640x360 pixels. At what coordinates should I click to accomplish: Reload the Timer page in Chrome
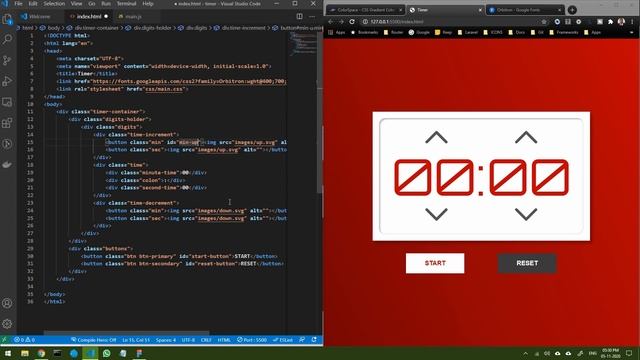352,22
